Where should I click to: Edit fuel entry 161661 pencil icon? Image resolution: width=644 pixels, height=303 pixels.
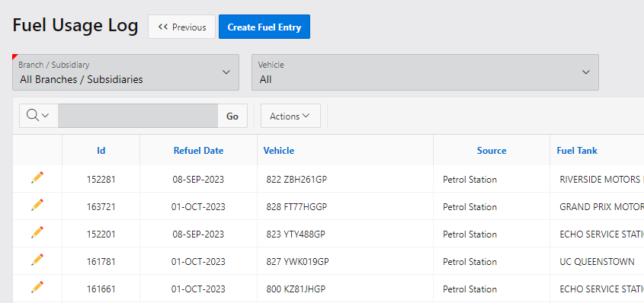click(37, 288)
